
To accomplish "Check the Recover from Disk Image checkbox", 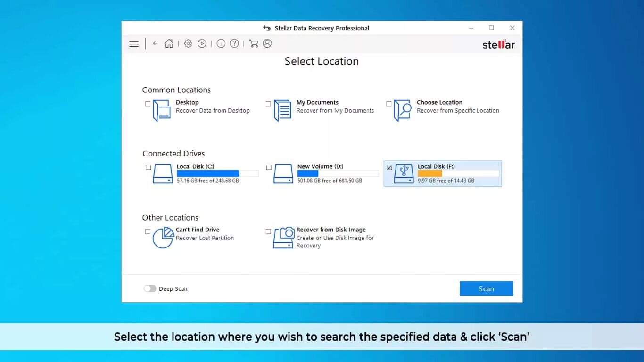I will (268, 231).
